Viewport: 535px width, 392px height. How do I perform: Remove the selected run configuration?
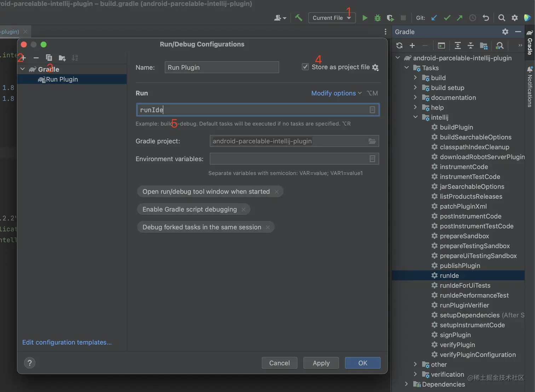[x=36, y=58]
